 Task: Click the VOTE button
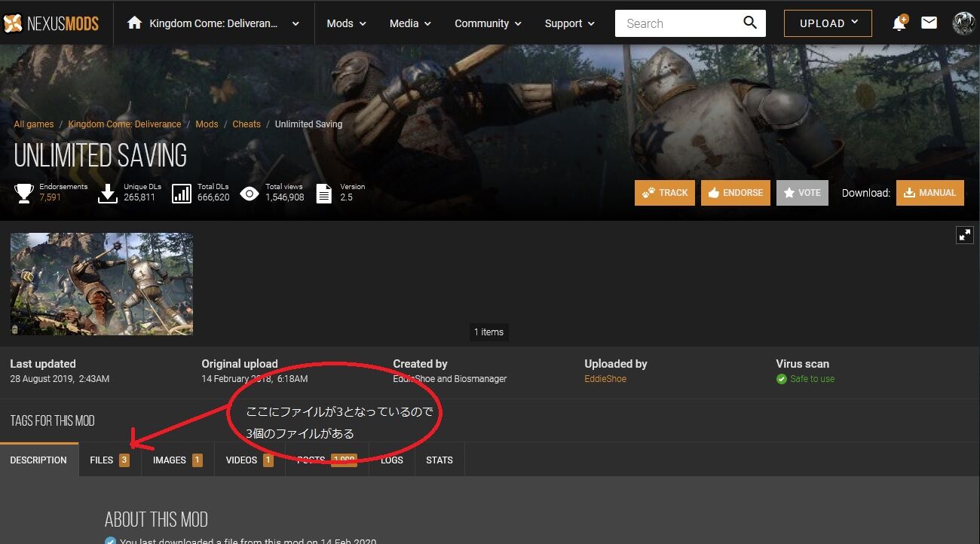point(802,193)
